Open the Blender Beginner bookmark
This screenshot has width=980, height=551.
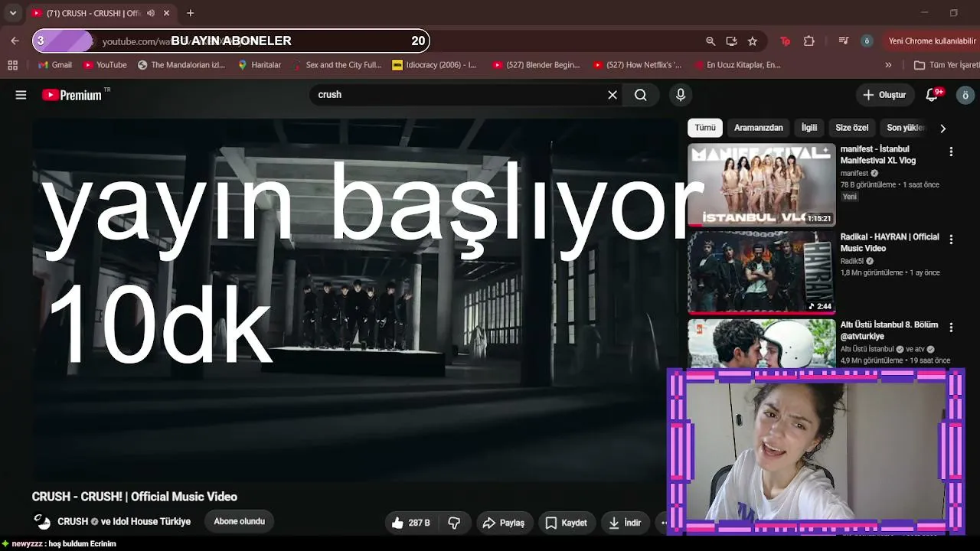pos(536,65)
